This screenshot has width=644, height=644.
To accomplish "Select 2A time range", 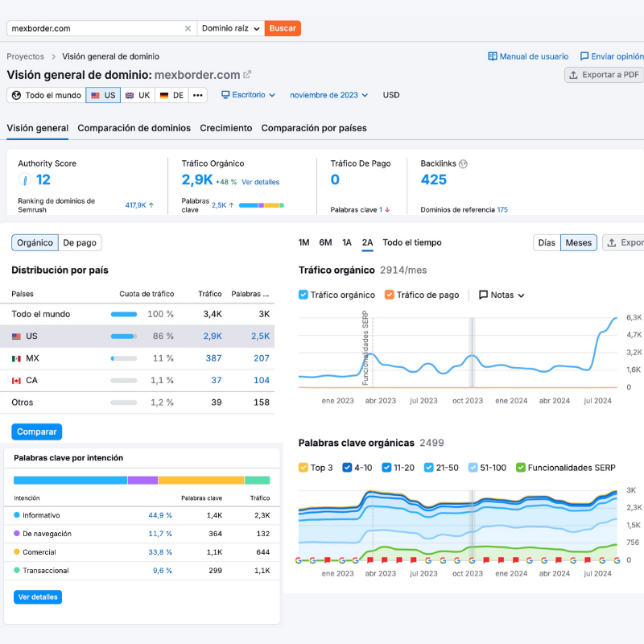I will [367, 243].
